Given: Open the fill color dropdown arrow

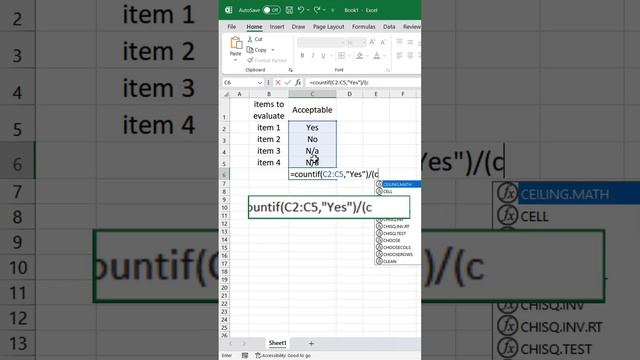Looking at the screenshot, I should (367, 56).
